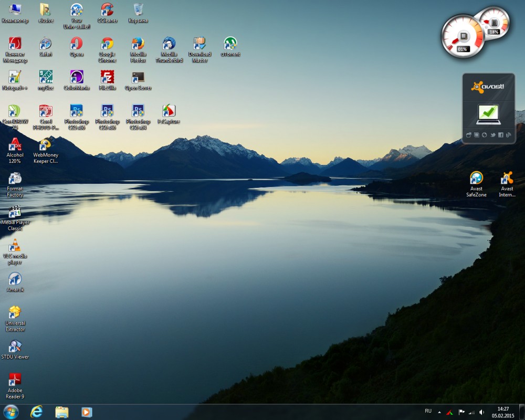The height and width of the screenshot is (420, 525).
Task: Click the Twitter icon on the Avast gadget
Action: pos(492,135)
